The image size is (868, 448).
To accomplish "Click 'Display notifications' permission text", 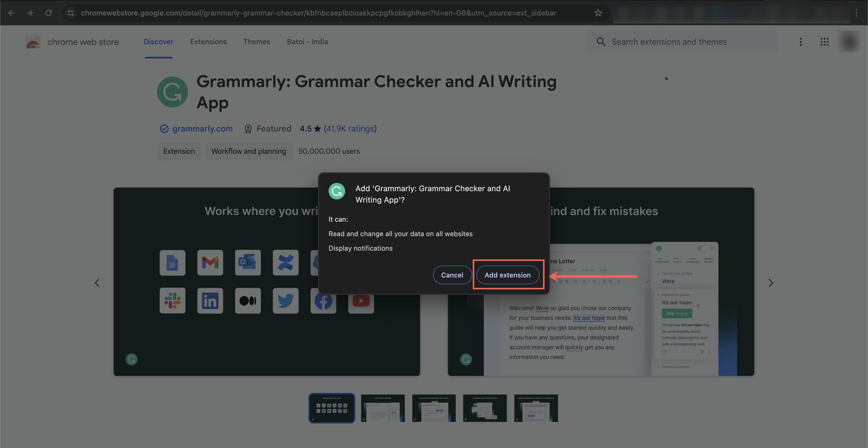I will pos(361,248).
